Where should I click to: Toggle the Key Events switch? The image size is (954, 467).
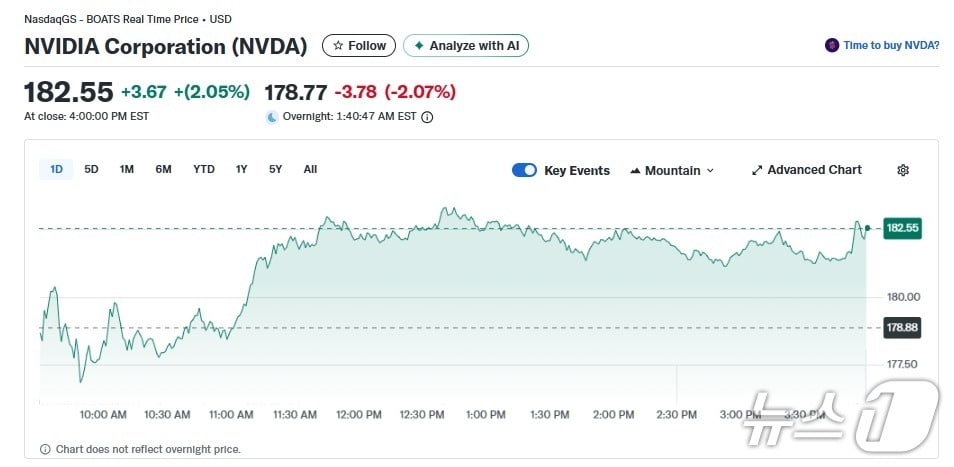coord(524,170)
